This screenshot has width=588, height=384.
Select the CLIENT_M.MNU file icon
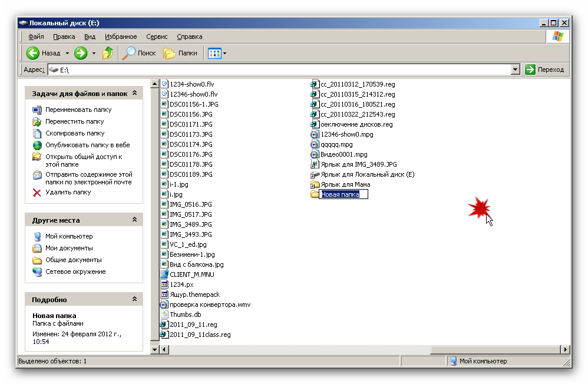pos(164,274)
